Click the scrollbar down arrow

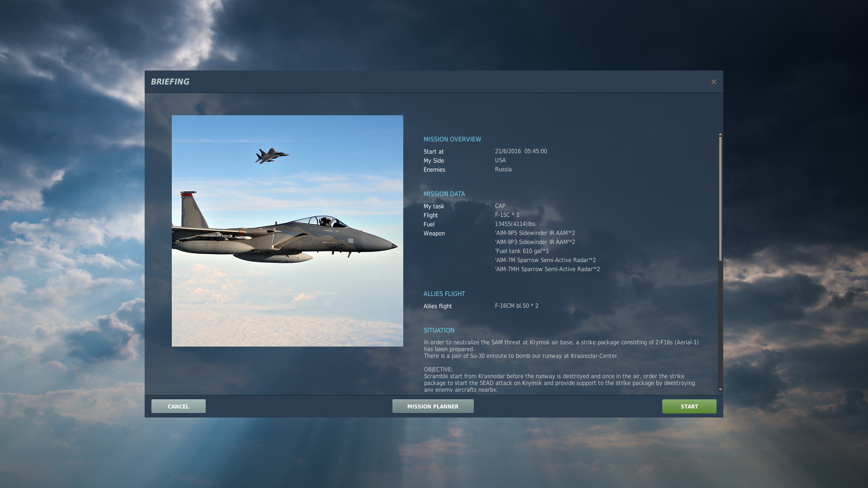click(x=720, y=389)
